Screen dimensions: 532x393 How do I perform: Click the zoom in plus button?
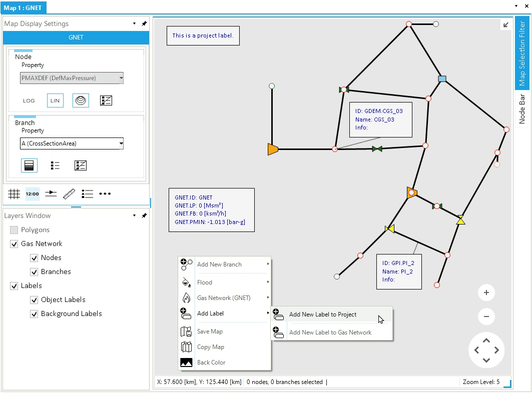pos(486,292)
